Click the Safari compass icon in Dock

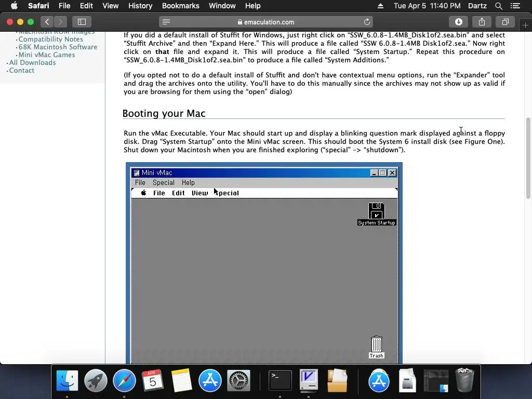(124, 380)
